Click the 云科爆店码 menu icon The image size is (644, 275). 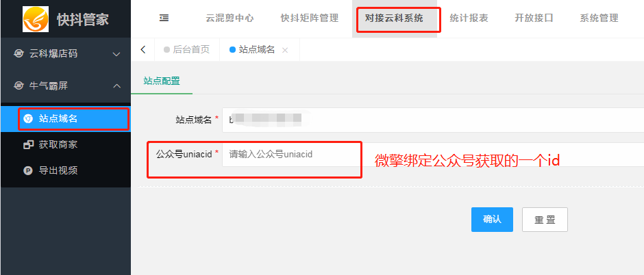pyautogui.click(x=18, y=53)
